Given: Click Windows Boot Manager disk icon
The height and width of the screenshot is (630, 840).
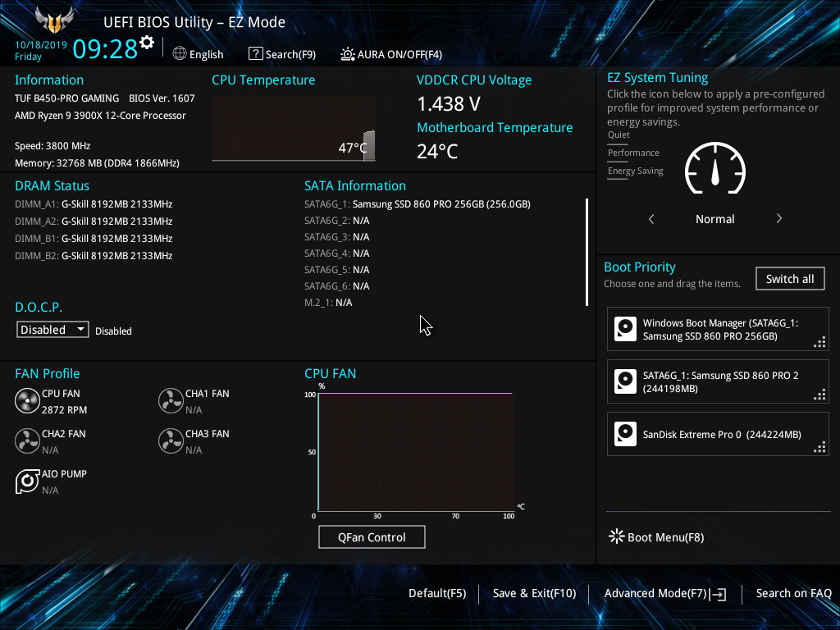Looking at the screenshot, I should tap(625, 329).
